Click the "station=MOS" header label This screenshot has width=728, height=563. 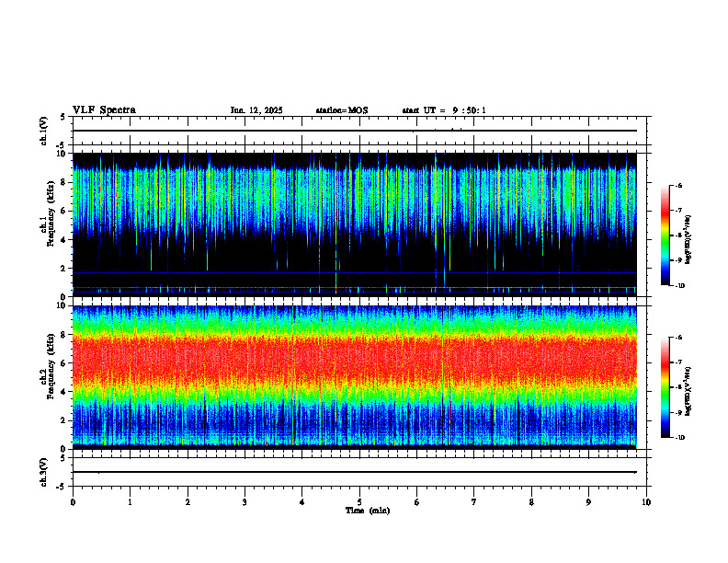point(342,110)
